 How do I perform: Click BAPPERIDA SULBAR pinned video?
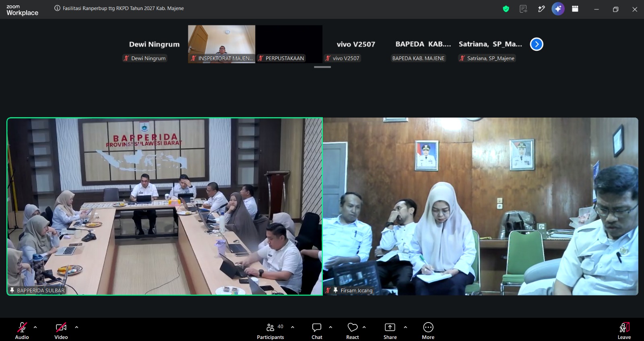point(165,207)
